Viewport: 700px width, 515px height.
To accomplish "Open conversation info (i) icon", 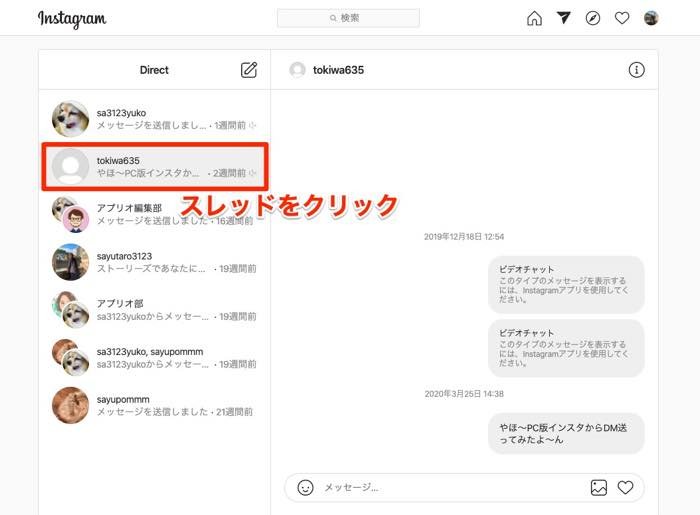I will (636, 70).
